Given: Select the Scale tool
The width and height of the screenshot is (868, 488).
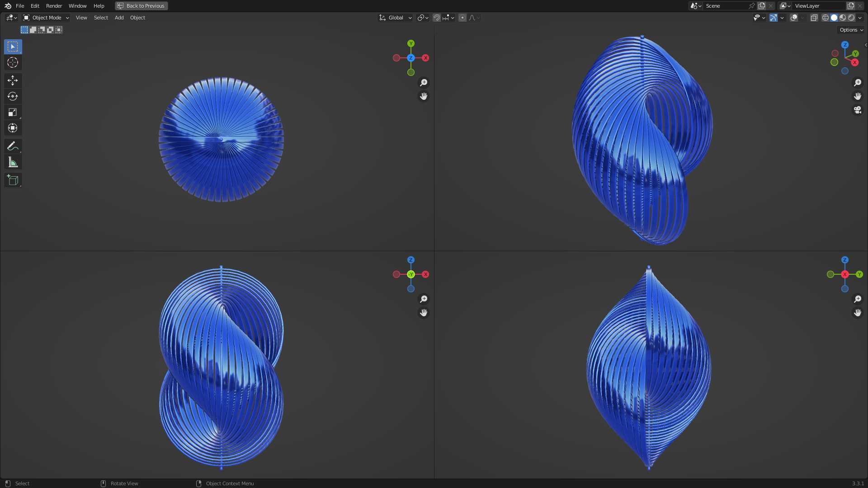Looking at the screenshot, I should pyautogui.click(x=13, y=112).
